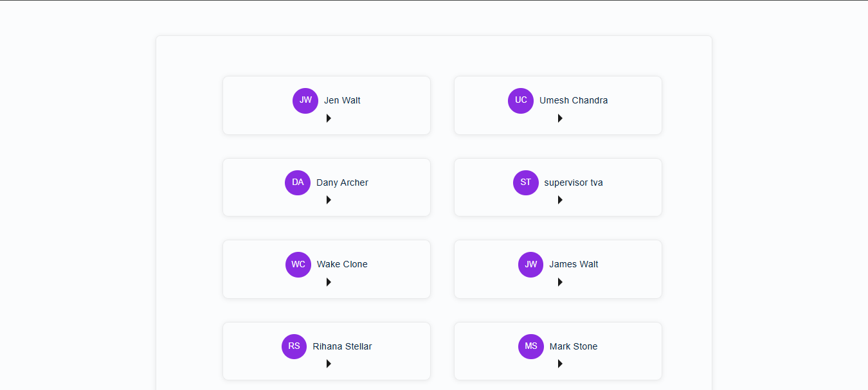Screen dimensions: 868x390
Task: Expand the triangle under Rihana Stellar
Action: pyautogui.click(x=329, y=364)
